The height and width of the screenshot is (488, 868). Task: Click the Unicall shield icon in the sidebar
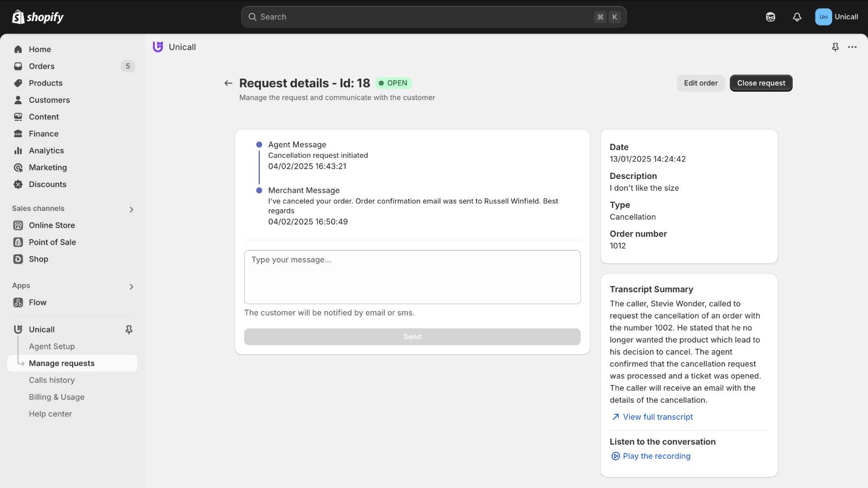pyautogui.click(x=18, y=329)
